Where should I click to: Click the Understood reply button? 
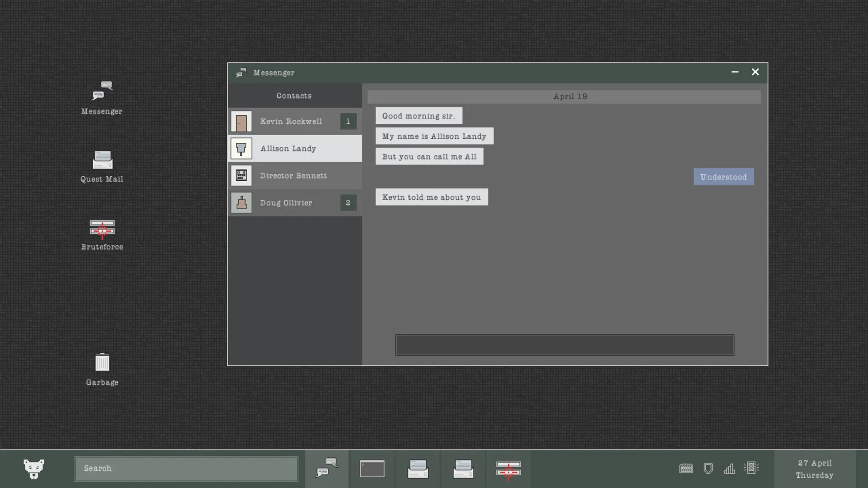click(x=723, y=177)
